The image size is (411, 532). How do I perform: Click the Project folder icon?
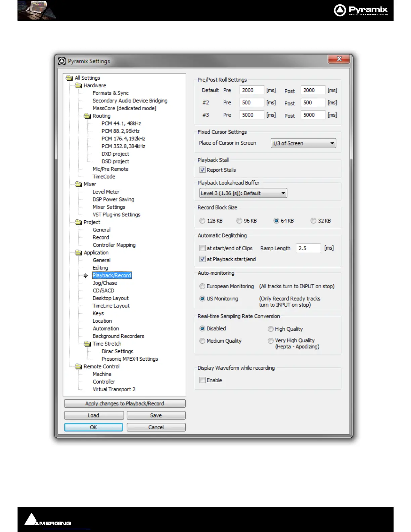click(78, 222)
